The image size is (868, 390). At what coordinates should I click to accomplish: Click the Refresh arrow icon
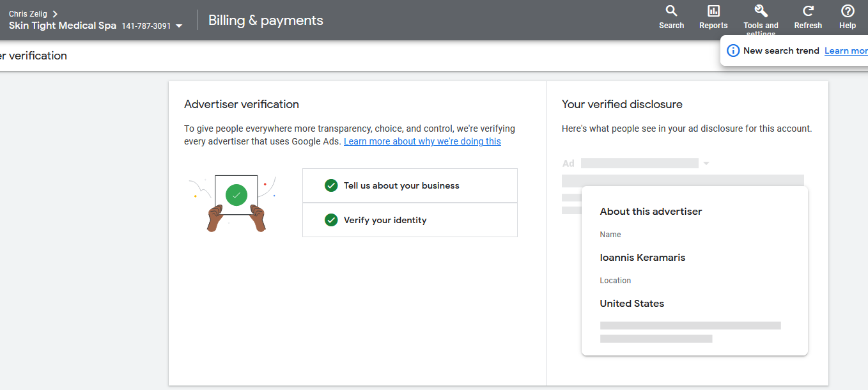[808, 11]
